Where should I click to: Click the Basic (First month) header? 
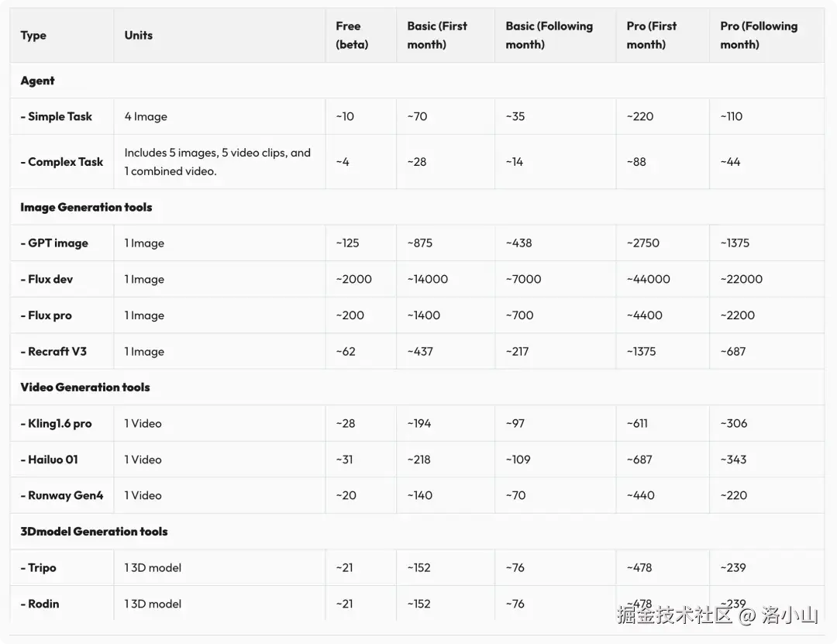(x=437, y=36)
